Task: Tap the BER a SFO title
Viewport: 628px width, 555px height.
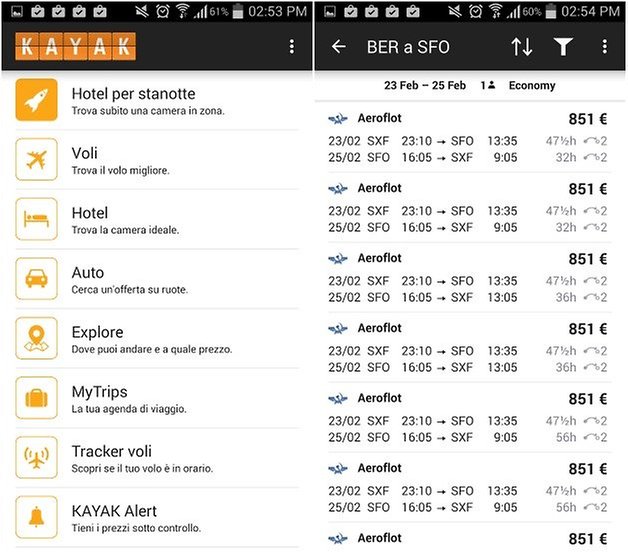Action: pos(408,47)
